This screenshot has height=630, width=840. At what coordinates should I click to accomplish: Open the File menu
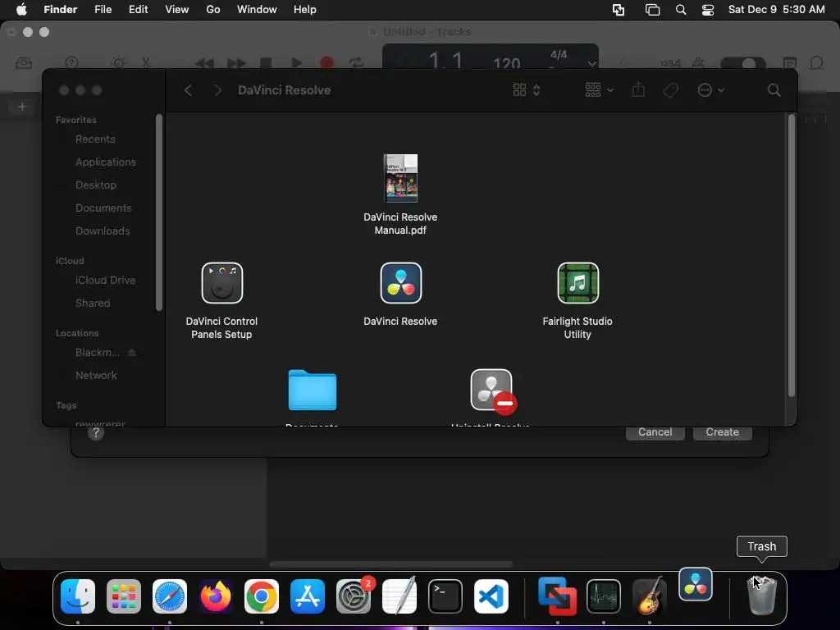coord(103,10)
